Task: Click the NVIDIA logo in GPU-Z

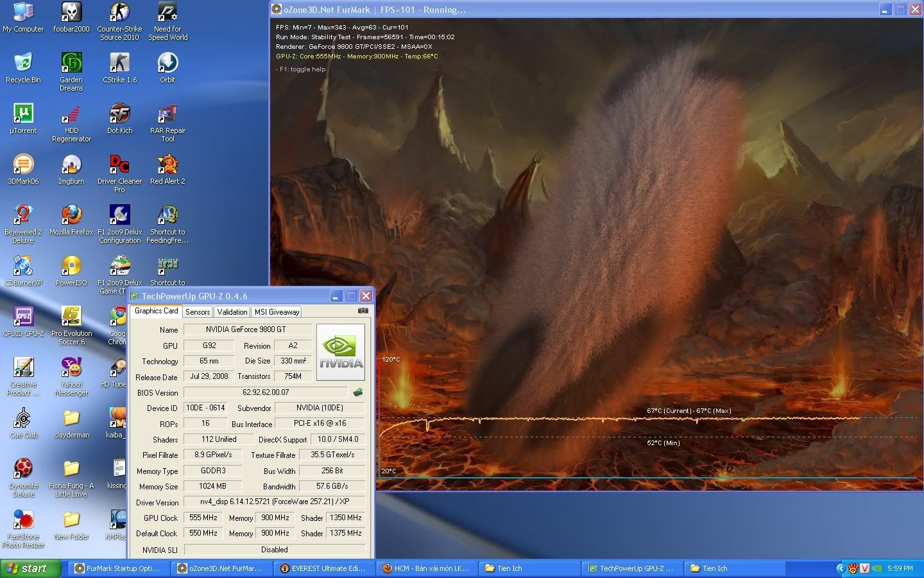Action: (x=340, y=352)
